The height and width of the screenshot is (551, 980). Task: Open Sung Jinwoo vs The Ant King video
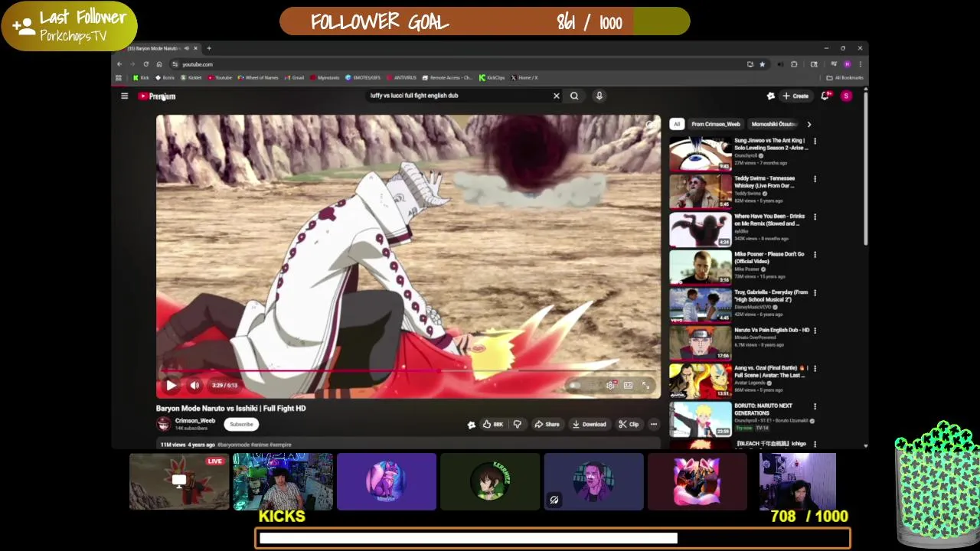tap(769, 144)
